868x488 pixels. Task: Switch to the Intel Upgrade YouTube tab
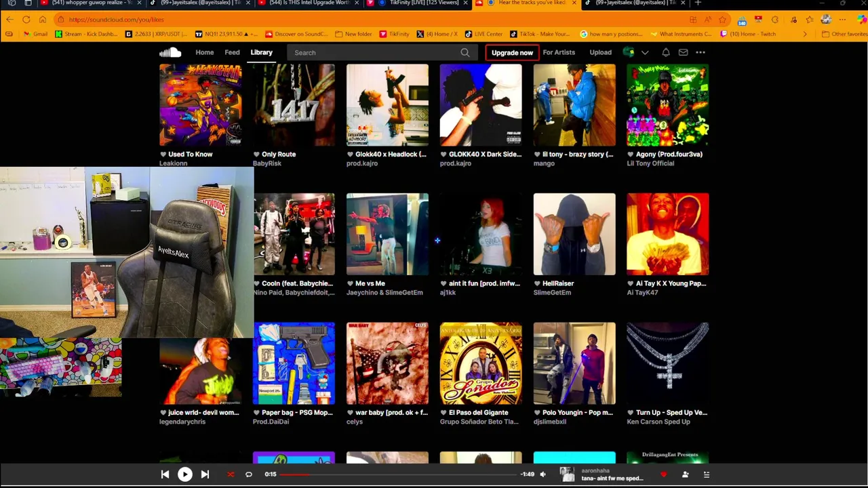(x=309, y=3)
